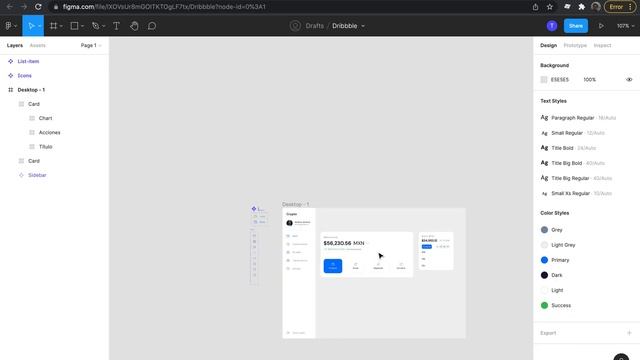Screen dimensions: 640x360
Task: Open the Move tools dropdown arrow
Action: (x=40, y=26)
